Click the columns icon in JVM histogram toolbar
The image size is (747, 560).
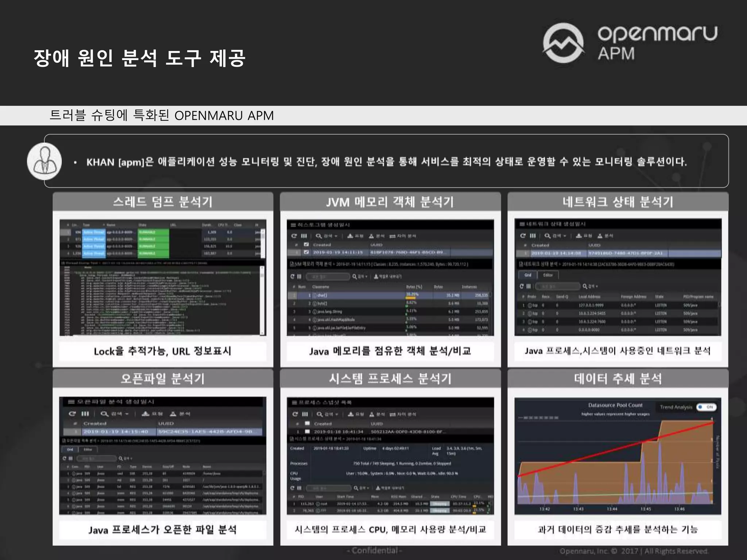(304, 236)
